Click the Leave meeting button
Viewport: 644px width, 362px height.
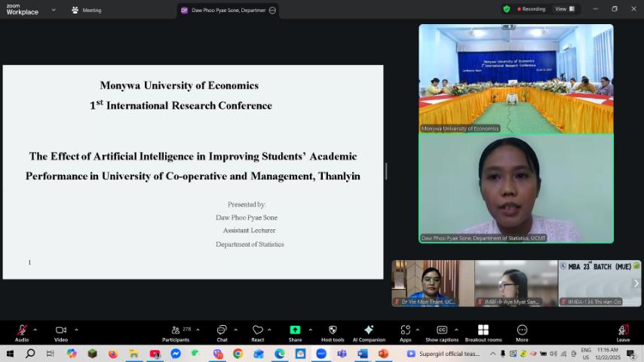(623, 331)
